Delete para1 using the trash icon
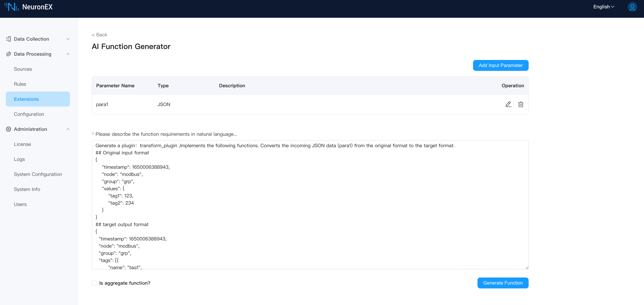 coord(520,104)
